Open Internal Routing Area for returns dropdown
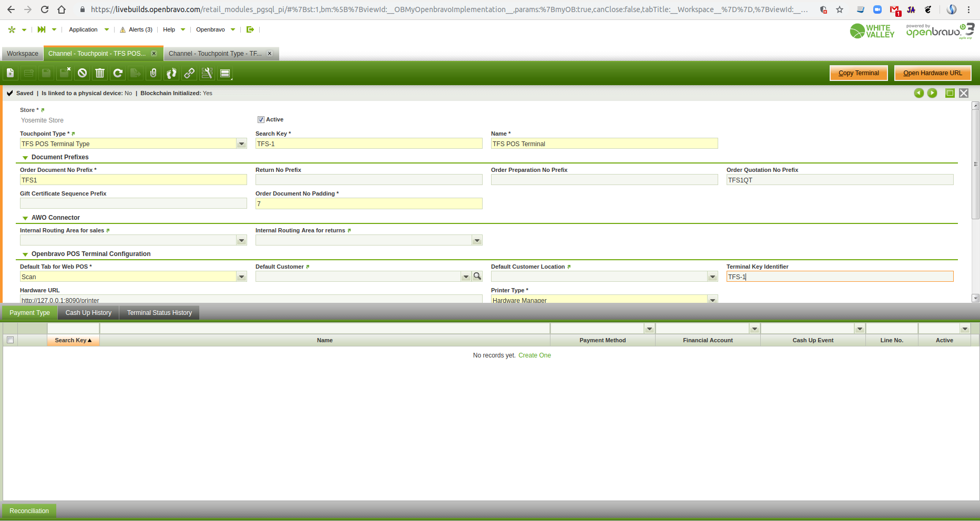Screen dimensions: 980x521 [477, 241]
